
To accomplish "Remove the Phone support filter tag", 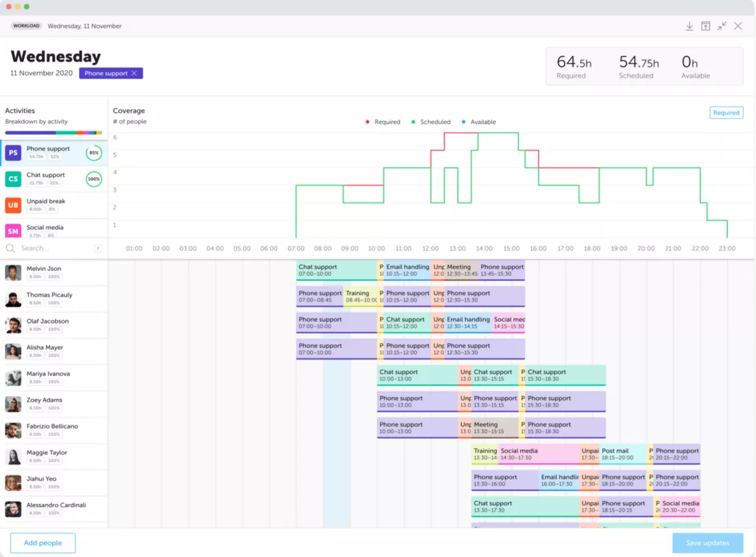I will click(x=135, y=74).
